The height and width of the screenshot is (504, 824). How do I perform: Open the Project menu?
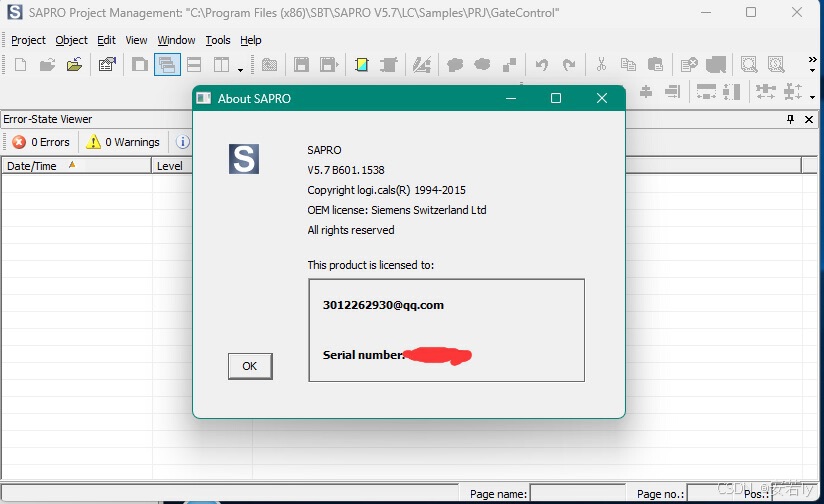[x=28, y=40]
